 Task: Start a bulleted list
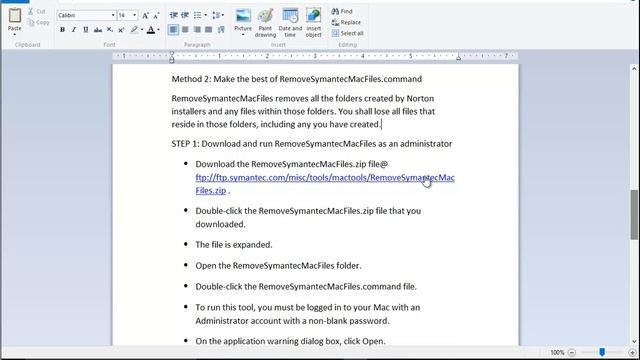tap(198, 15)
